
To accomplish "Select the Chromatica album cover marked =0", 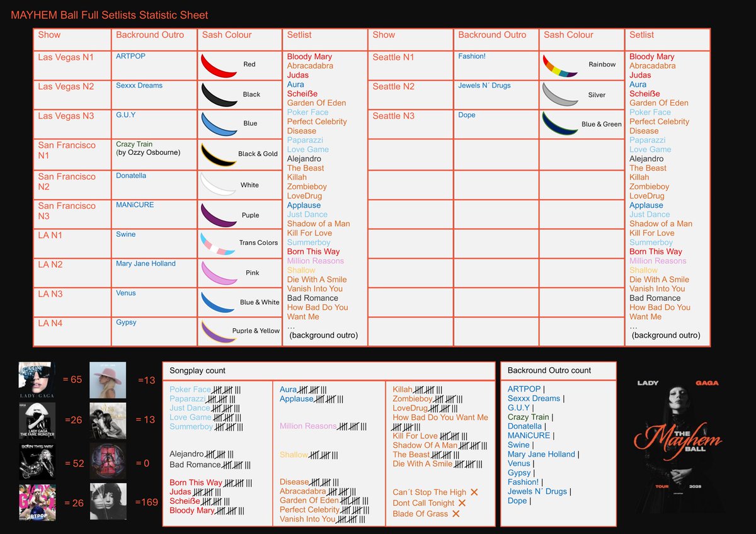I will coord(108,461).
